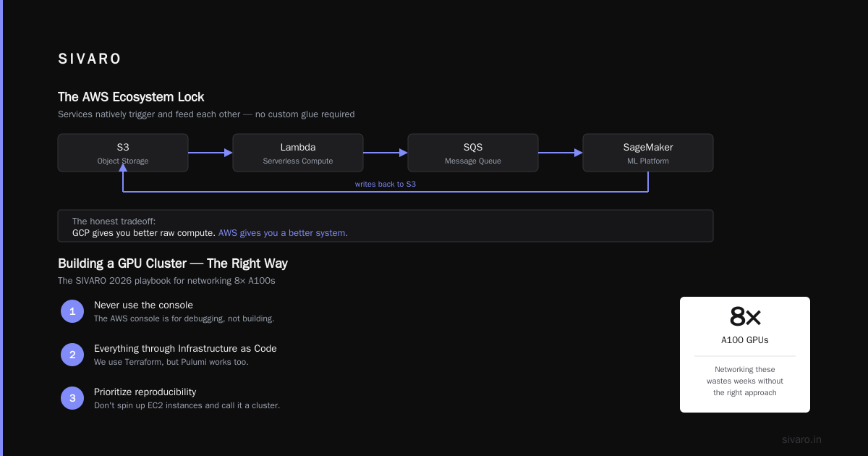Click 'The SIVARO 2026 playbook' subtitle
This screenshot has width=868, height=456.
click(x=166, y=281)
